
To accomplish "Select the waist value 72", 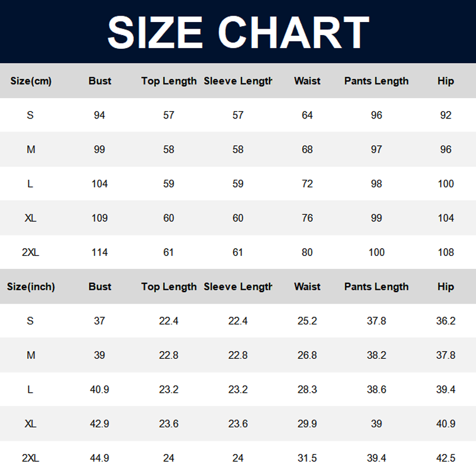I will pyautogui.click(x=307, y=184).
